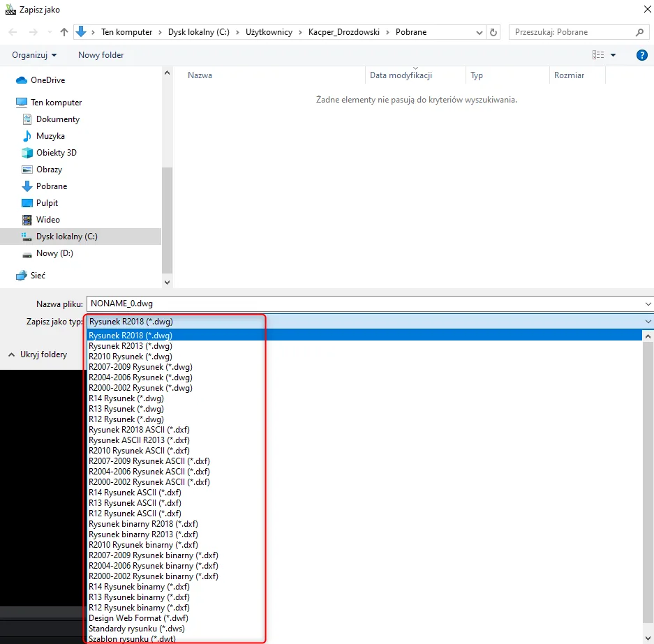
Task: Click the sidebar scroll down arrow
Action: tap(167, 282)
